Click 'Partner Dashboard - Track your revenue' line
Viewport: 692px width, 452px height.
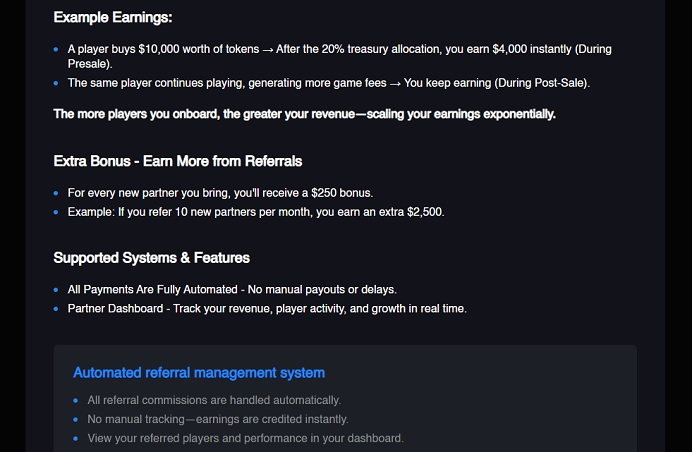coord(267,309)
